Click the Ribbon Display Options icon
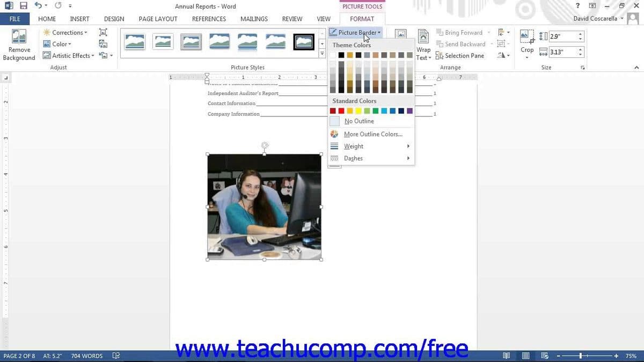 click(x=592, y=6)
